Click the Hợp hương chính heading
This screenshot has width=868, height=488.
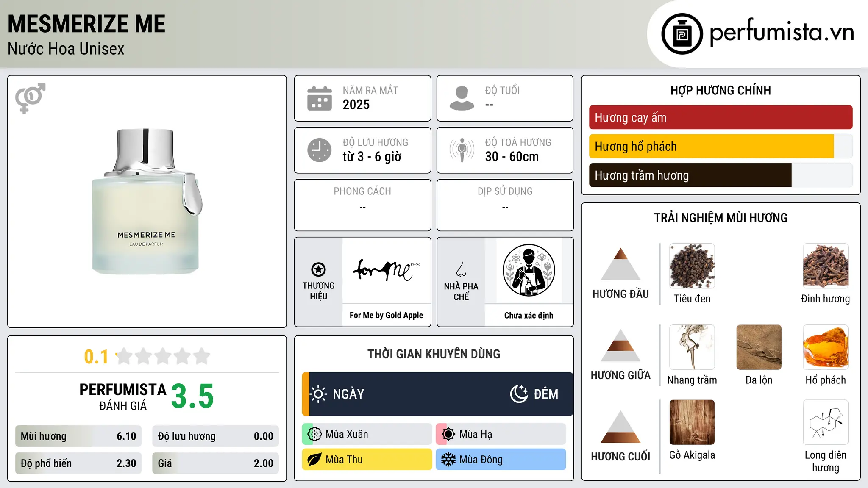(x=721, y=90)
